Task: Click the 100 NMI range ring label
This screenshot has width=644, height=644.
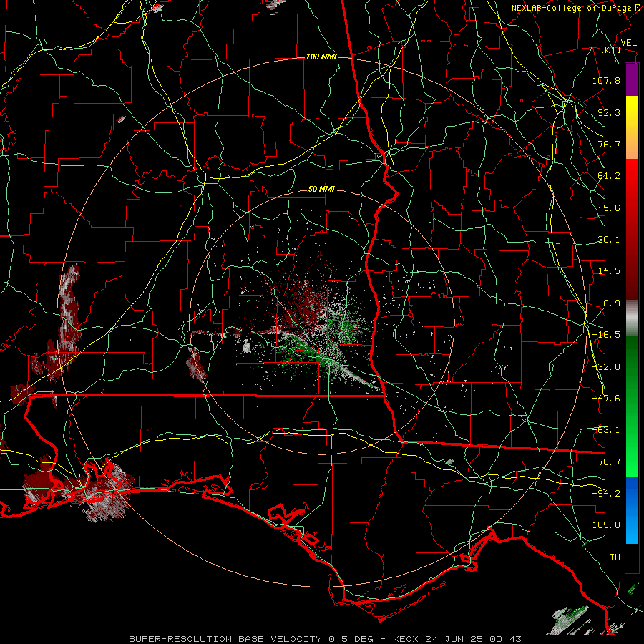Action: 321,57
